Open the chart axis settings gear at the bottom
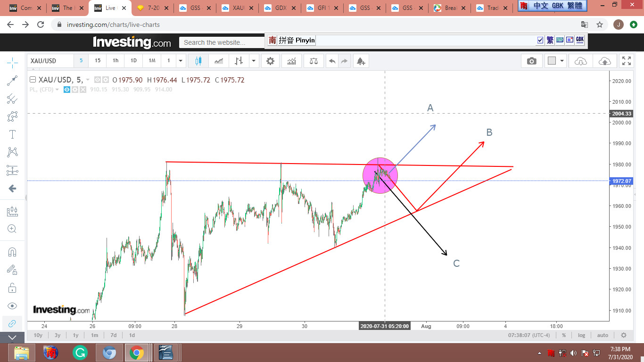 tap(624, 335)
